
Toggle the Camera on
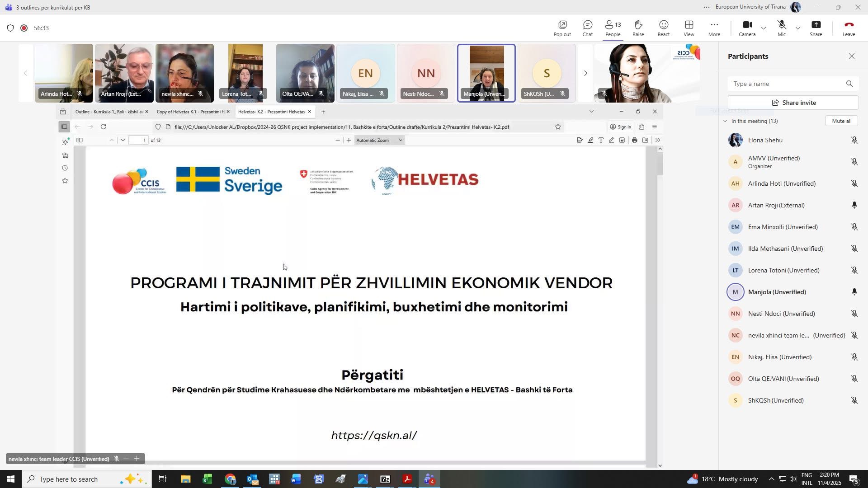(747, 28)
